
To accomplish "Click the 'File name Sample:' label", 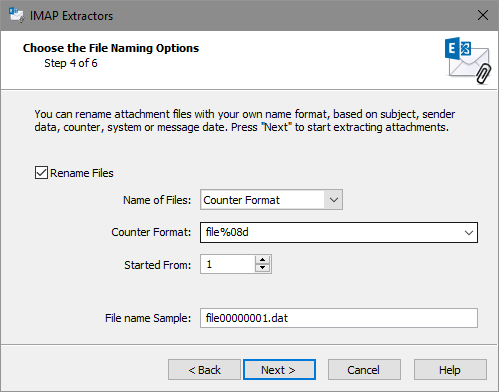I will point(148,318).
